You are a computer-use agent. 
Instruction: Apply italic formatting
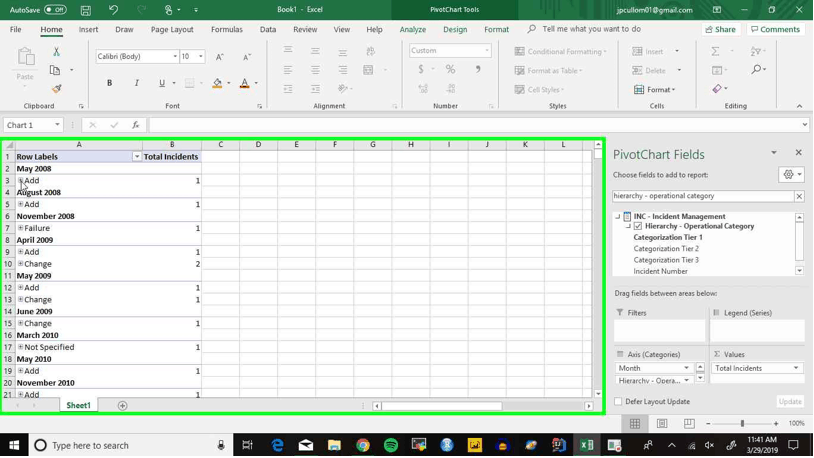(137, 83)
